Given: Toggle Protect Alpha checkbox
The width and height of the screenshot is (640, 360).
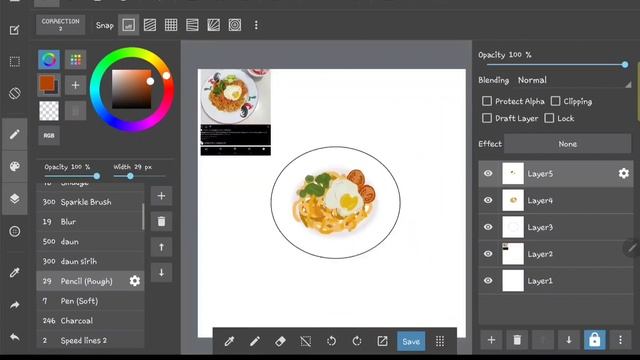Looking at the screenshot, I should tap(487, 101).
